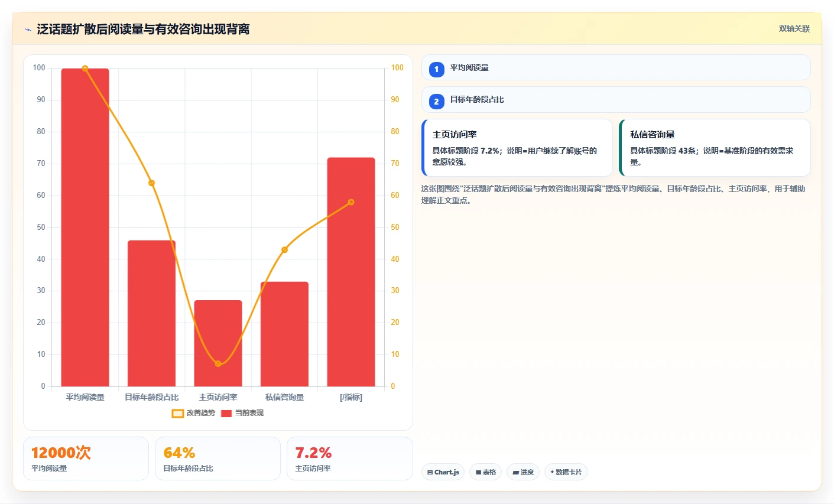834x504 pixels.
Task: Click the trend line point above [/指标]
Action: (351, 202)
